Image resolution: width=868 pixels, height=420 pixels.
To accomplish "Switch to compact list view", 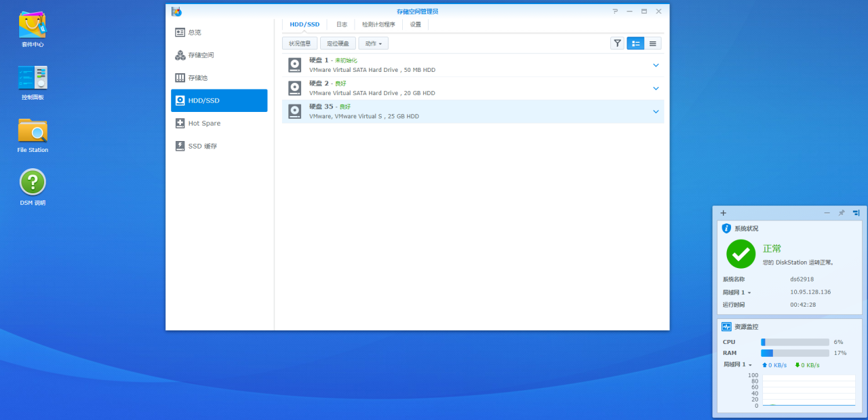I will [x=652, y=43].
